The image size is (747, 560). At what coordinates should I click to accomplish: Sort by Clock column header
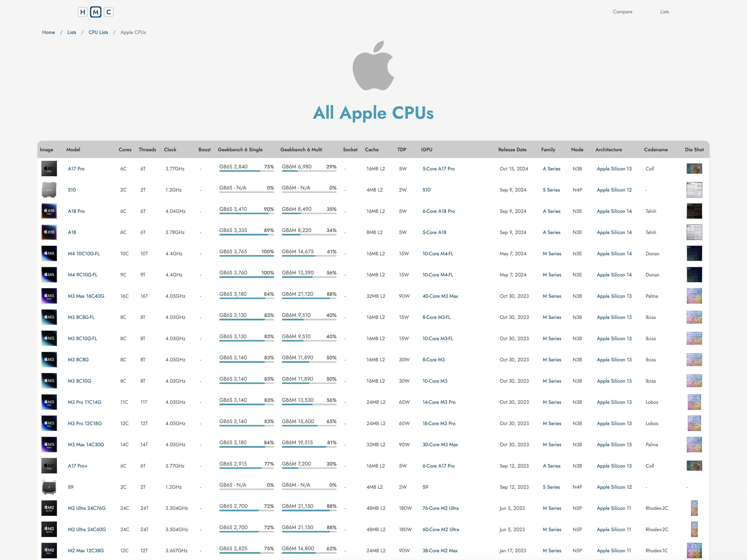[x=170, y=150]
